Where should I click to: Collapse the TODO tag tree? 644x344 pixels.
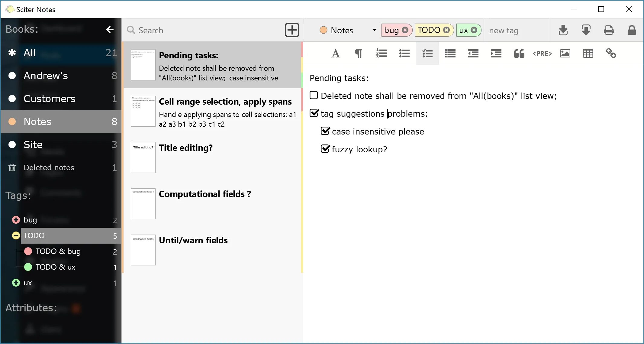point(16,235)
